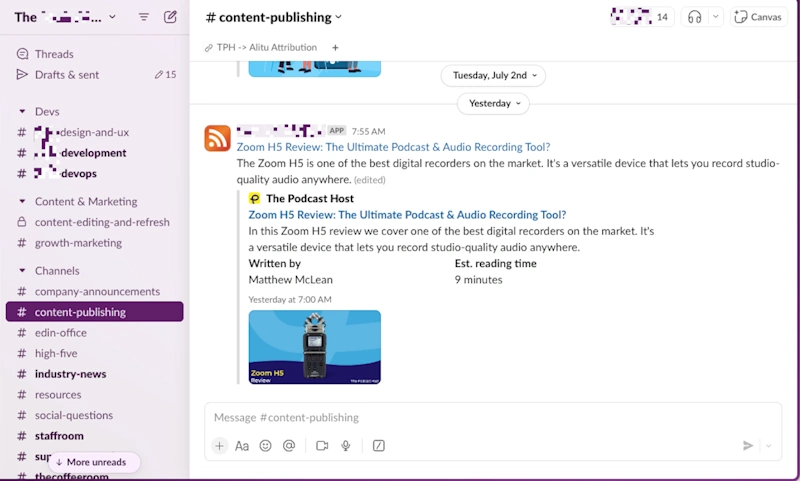Screen dimensions: 800x481
Task: Click message timestamp 7:55 AM
Action: [x=368, y=132]
